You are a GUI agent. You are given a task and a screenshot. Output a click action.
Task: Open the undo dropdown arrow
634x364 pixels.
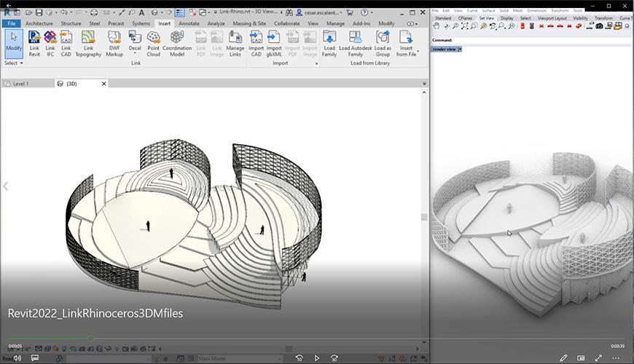(x=71, y=13)
